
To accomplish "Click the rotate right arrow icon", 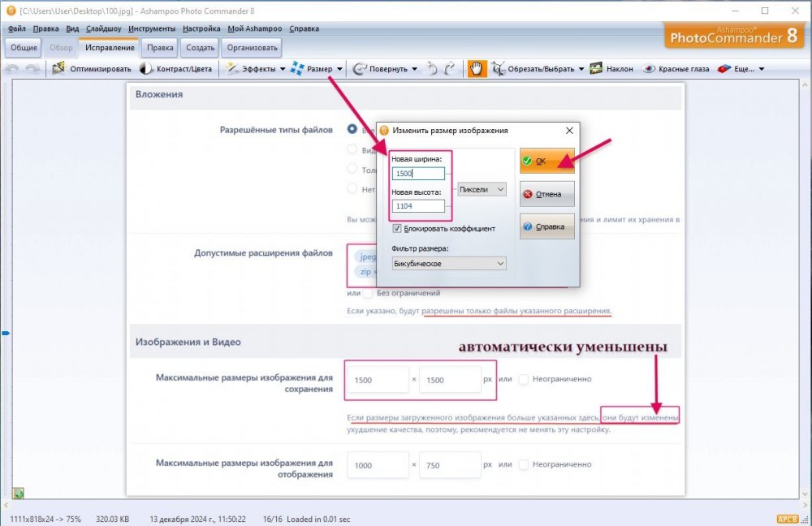I will click(449, 69).
